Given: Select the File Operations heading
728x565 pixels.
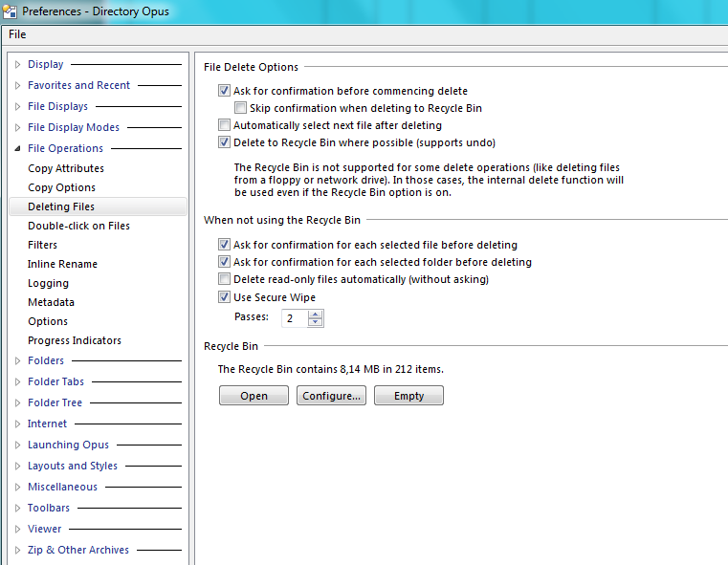Looking at the screenshot, I should point(65,148).
